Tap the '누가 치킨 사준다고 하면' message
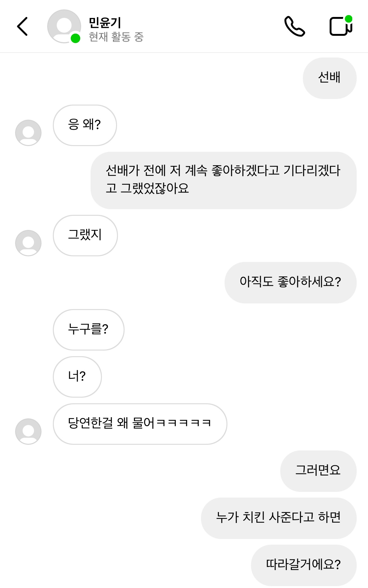The height and width of the screenshot is (588, 368). pos(278,518)
